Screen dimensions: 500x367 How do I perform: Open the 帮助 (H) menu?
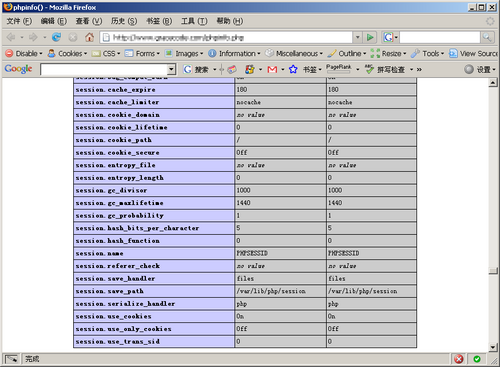[230, 21]
